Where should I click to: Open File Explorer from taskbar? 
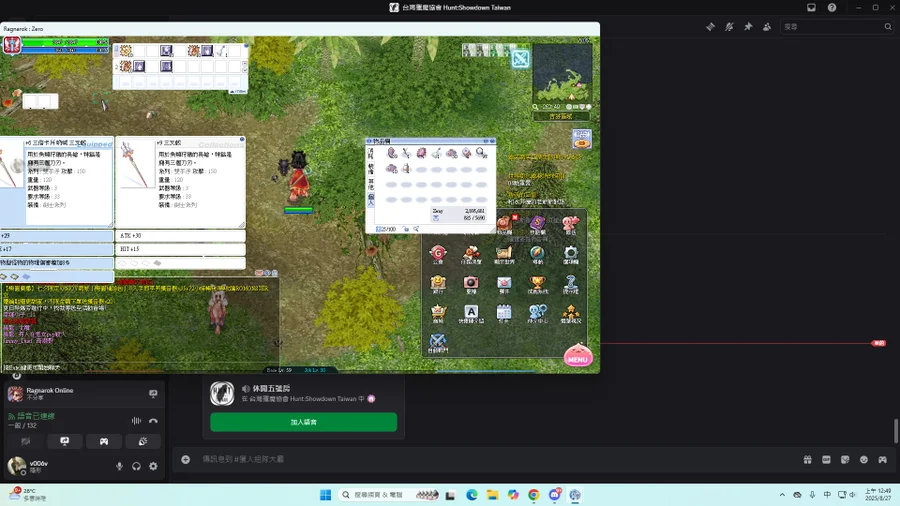coord(492,495)
